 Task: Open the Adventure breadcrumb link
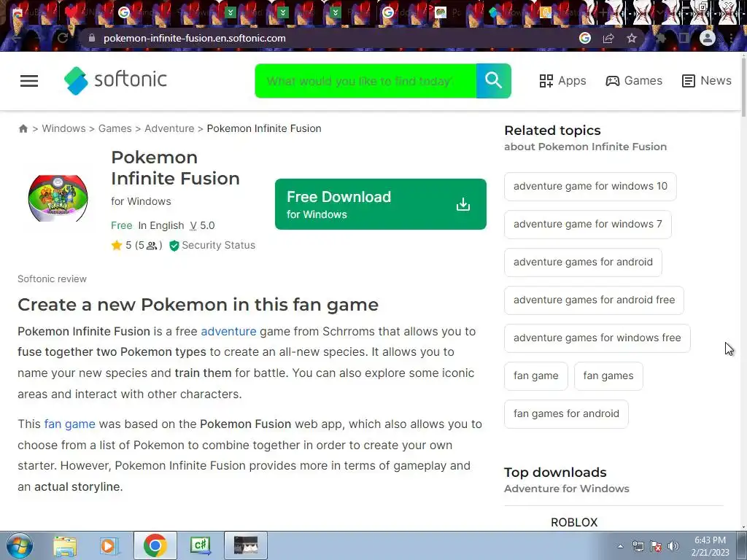169,128
